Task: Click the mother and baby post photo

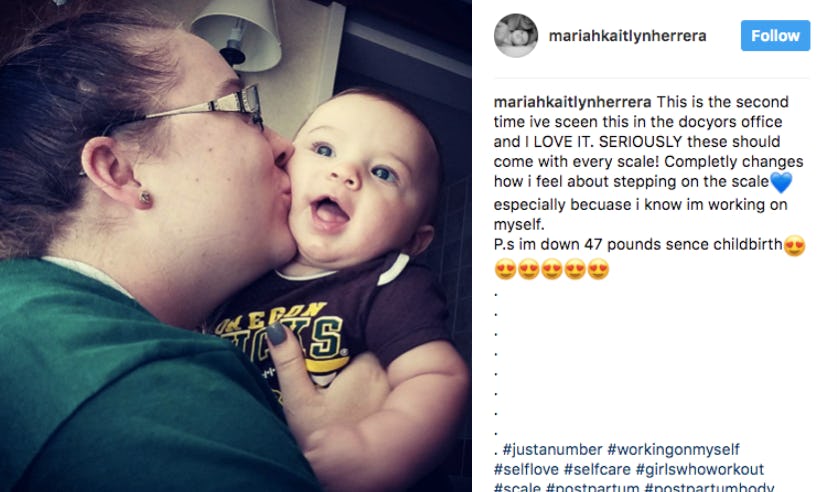Action: [235, 246]
